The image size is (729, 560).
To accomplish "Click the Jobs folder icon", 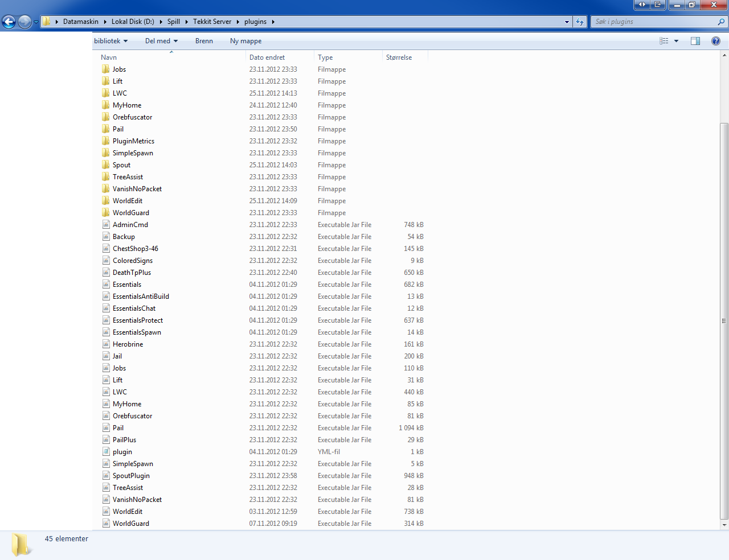I will (x=106, y=69).
